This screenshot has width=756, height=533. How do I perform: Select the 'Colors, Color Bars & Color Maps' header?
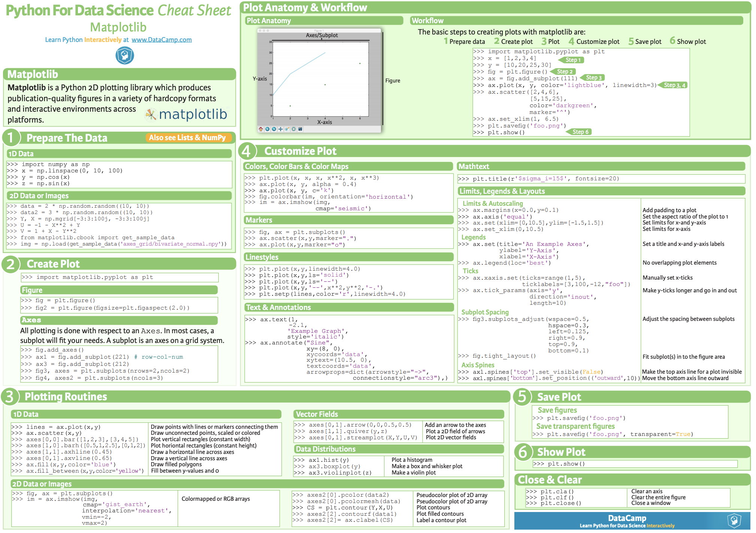click(x=348, y=166)
